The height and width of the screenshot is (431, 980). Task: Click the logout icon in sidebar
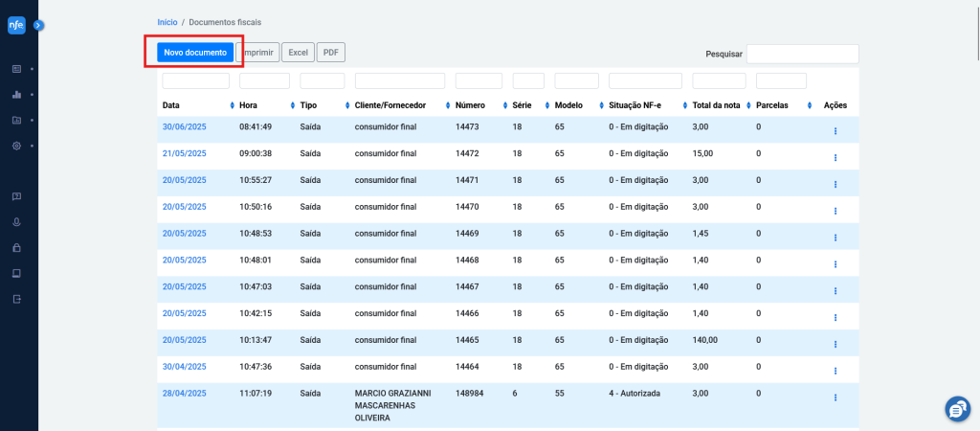click(17, 299)
